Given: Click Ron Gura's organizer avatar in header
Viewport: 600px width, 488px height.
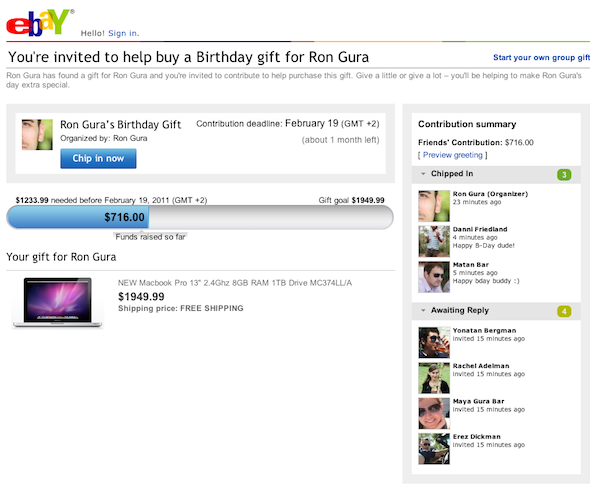Looking at the screenshot, I should 37,136.
